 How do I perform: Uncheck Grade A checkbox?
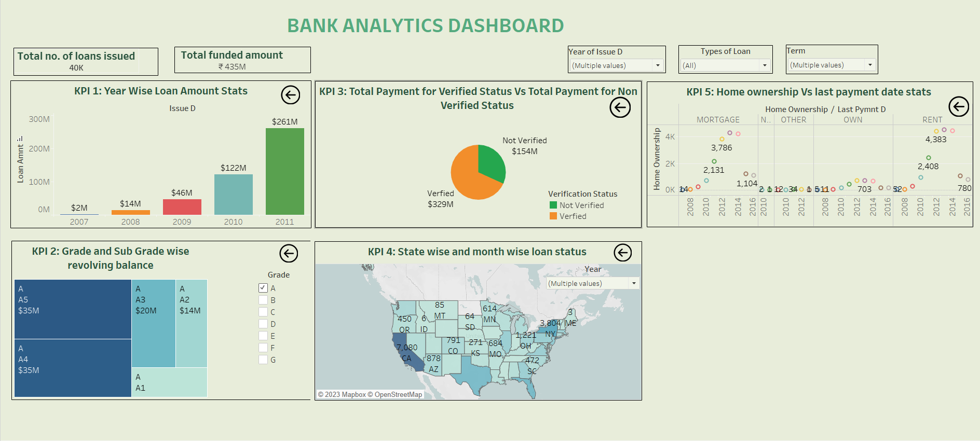tap(263, 288)
